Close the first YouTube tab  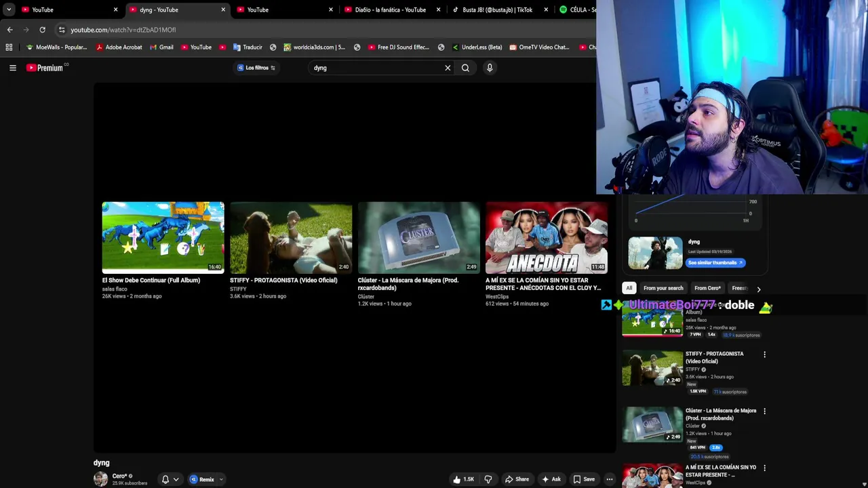pos(115,9)
